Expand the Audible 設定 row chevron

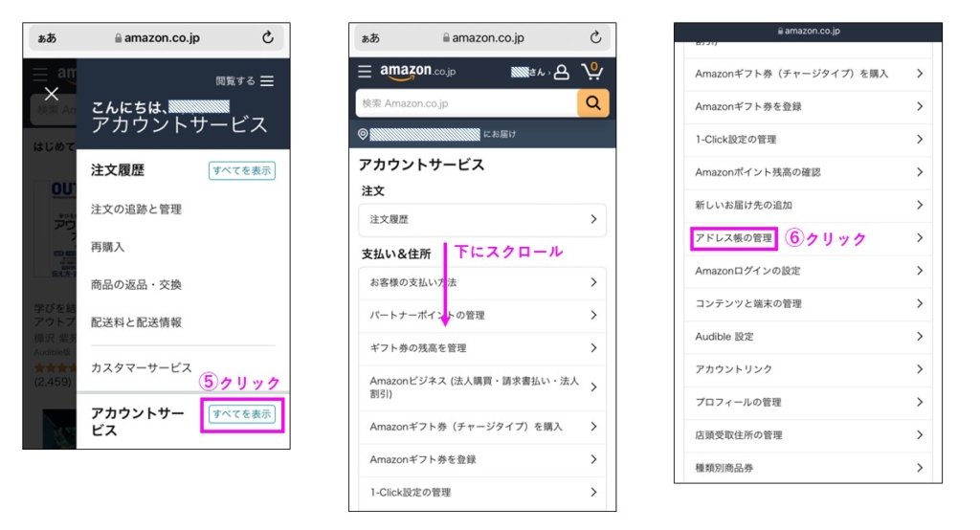(x=919, y=337)
